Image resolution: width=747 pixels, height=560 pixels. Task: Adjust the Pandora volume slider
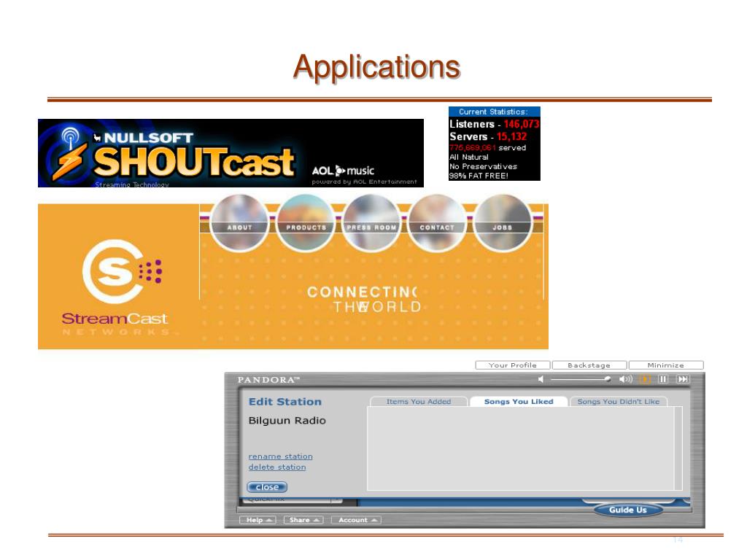[580, 379]
